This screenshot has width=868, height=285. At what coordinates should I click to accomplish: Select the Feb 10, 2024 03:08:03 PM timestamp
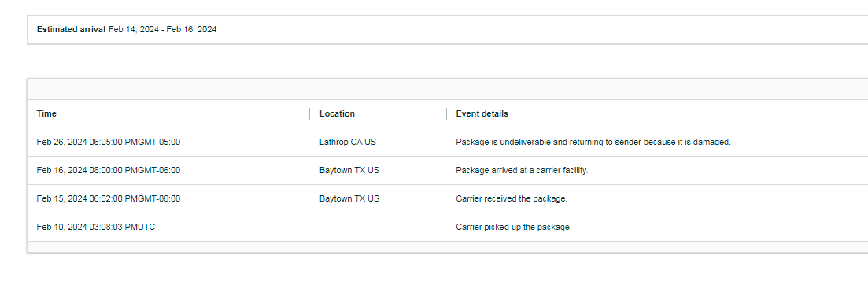tap(96, 227)
